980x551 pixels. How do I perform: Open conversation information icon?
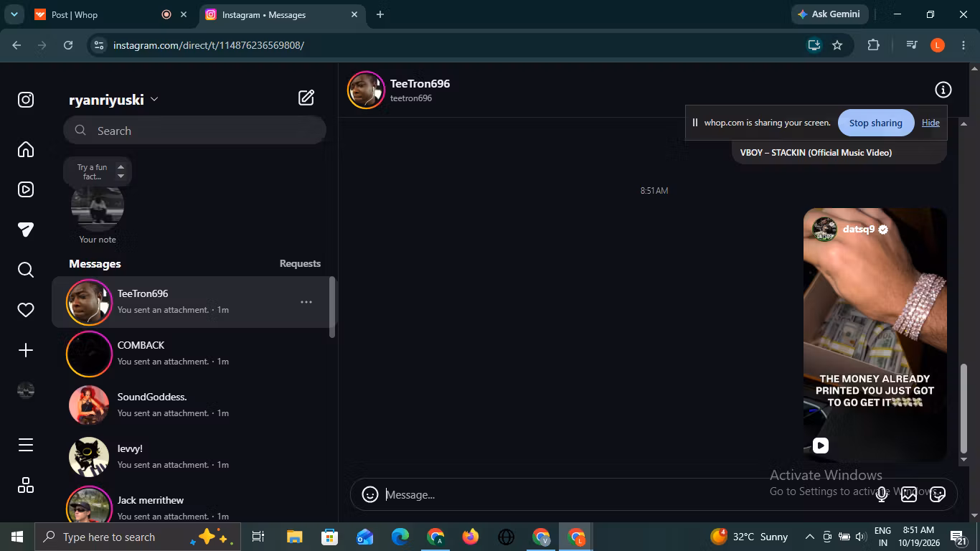(943, 90)
